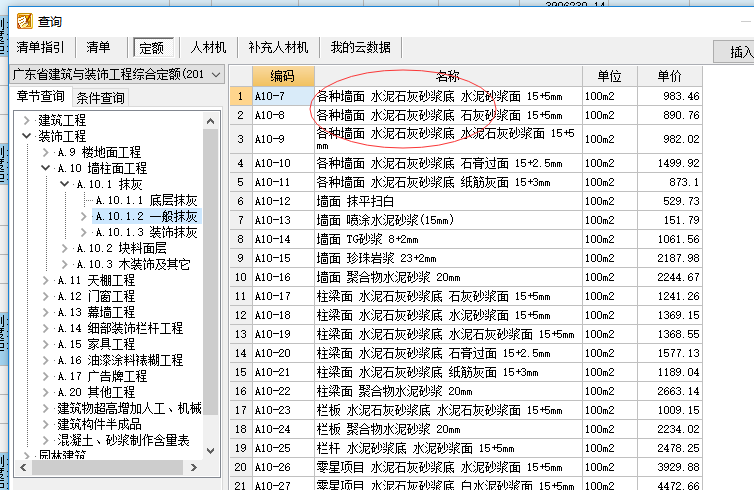The height and width of the screenshot is (490, 754).
Task: Collapse the 装饰工程 tree node
Action: pyautogui.click(x=27, y=136)
